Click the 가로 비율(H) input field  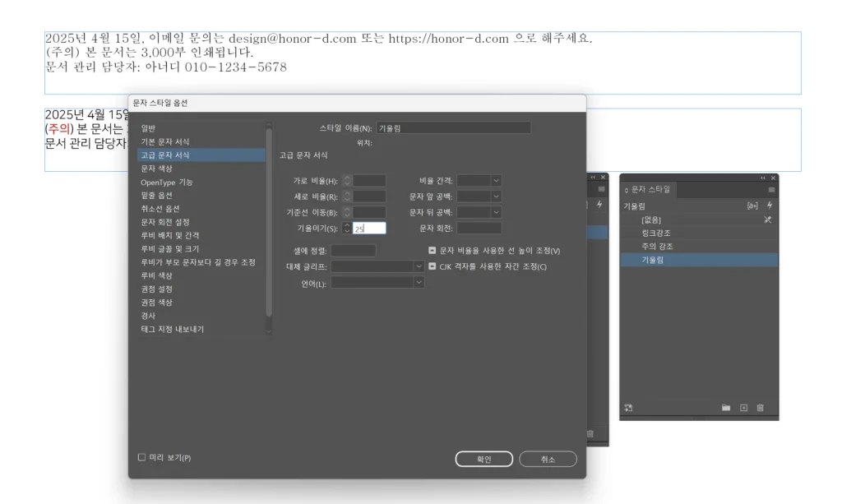(x=369, y=181)
